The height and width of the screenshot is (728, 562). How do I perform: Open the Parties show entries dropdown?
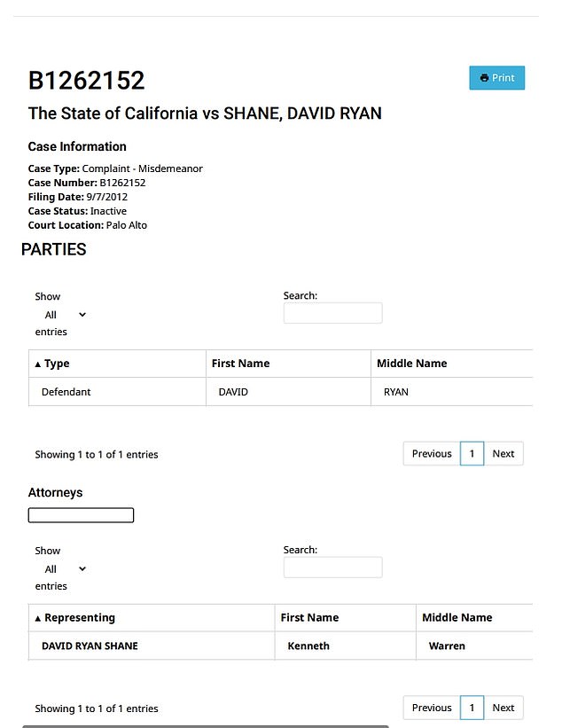[x=65, y=315]
